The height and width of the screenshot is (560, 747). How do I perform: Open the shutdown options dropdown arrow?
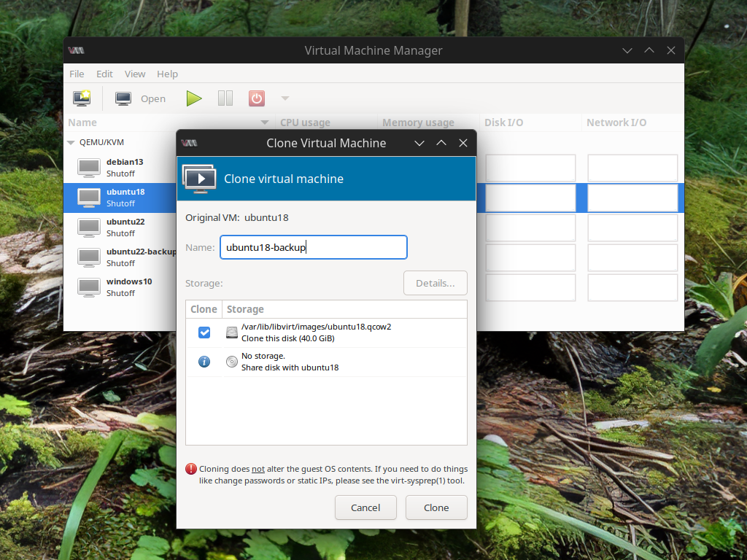[285, 98]
